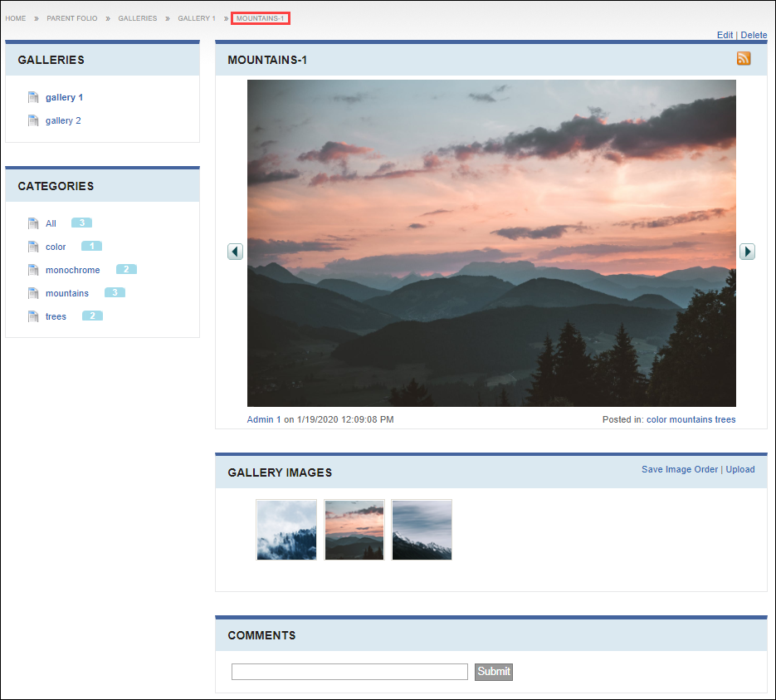Click Save Image Order
Image resolution: width=776 pixels, height=700 pixels.
(x=680, y=469)
